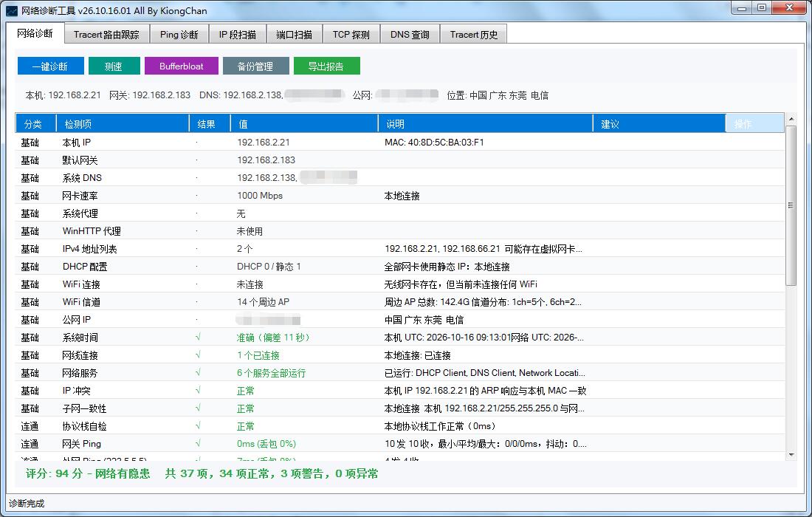This screenshot has width=812, height=517.
Task: Click the 0ms (丢包 0%) value
Action: click(266, 444)
